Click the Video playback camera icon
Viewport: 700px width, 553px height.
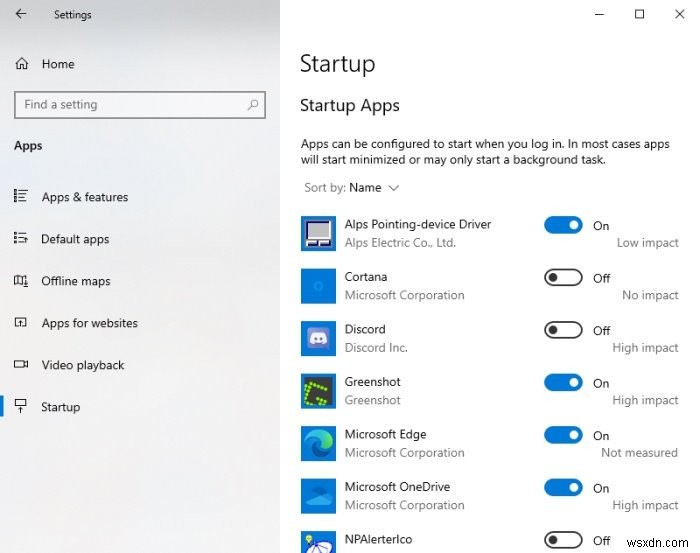(x=21, y=364)
